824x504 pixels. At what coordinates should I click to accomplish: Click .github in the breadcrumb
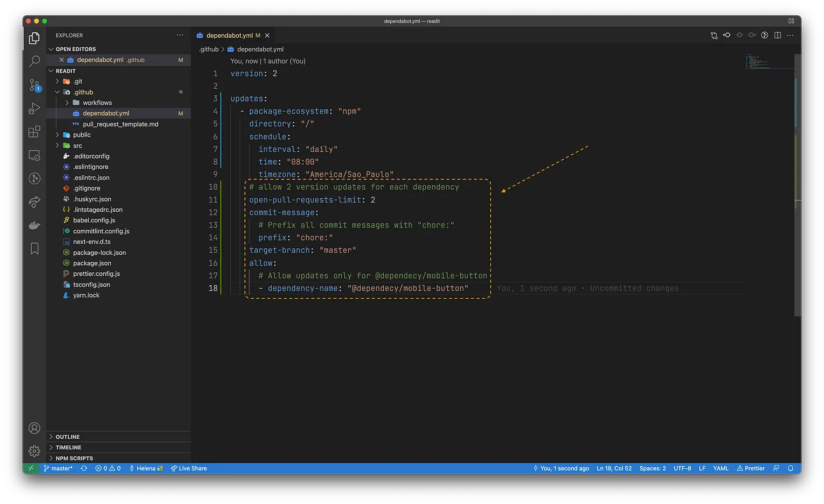[208, 49]
